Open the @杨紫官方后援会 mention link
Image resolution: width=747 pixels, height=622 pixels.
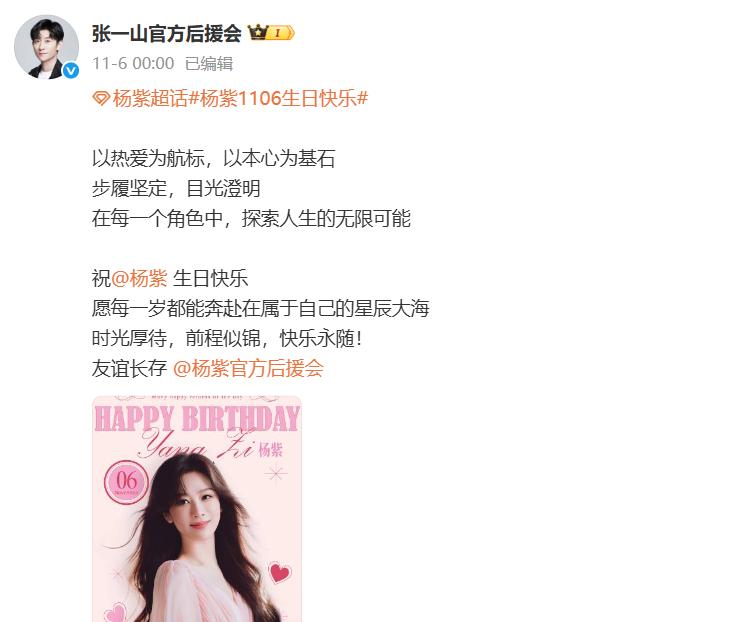pos(248,369)
